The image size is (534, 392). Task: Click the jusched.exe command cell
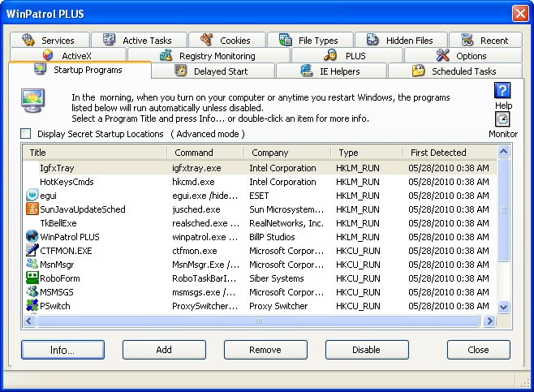point(196,209)
